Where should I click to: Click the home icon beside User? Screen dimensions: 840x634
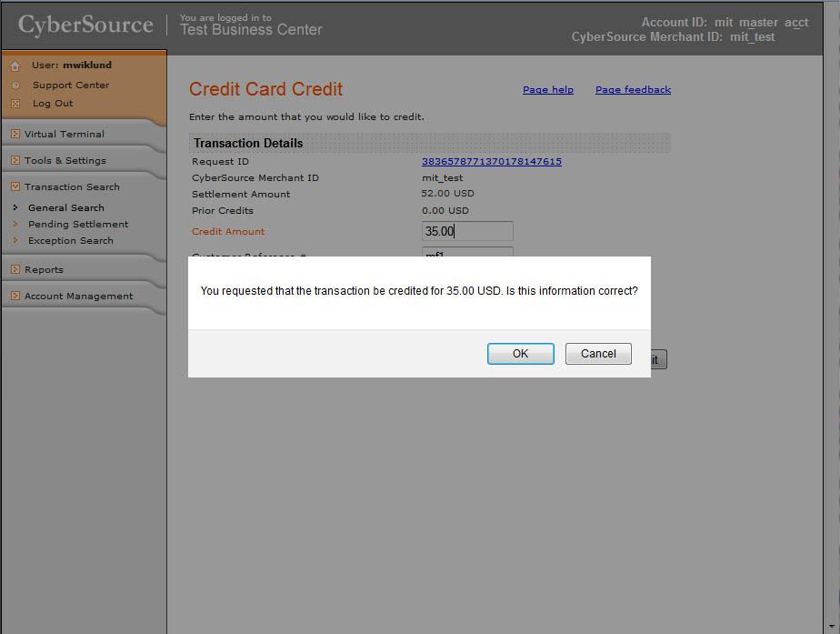pos(15,66)
